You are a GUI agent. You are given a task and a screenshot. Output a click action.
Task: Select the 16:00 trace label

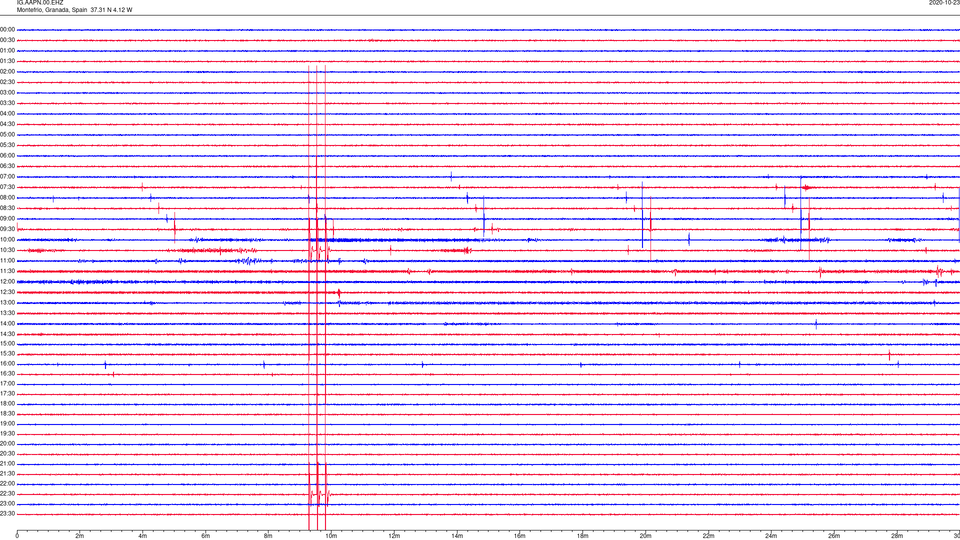[x=7, y=364]
